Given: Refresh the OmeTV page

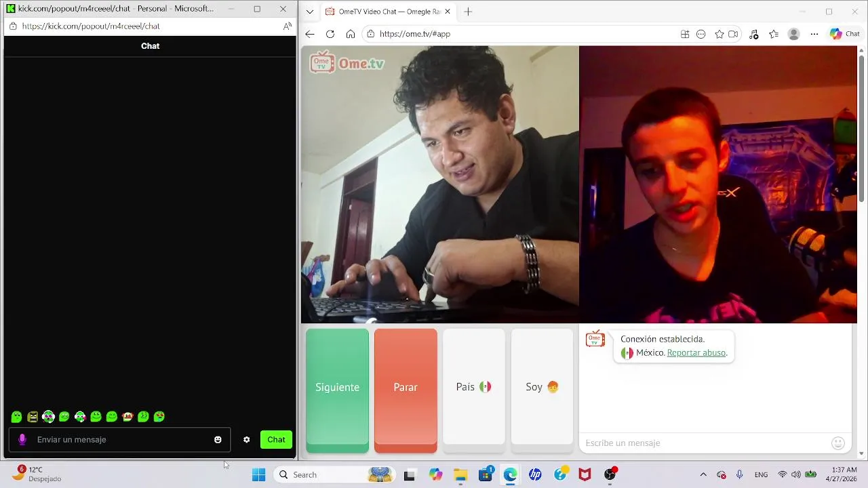Looking at the screenshot, I should 330,34.
